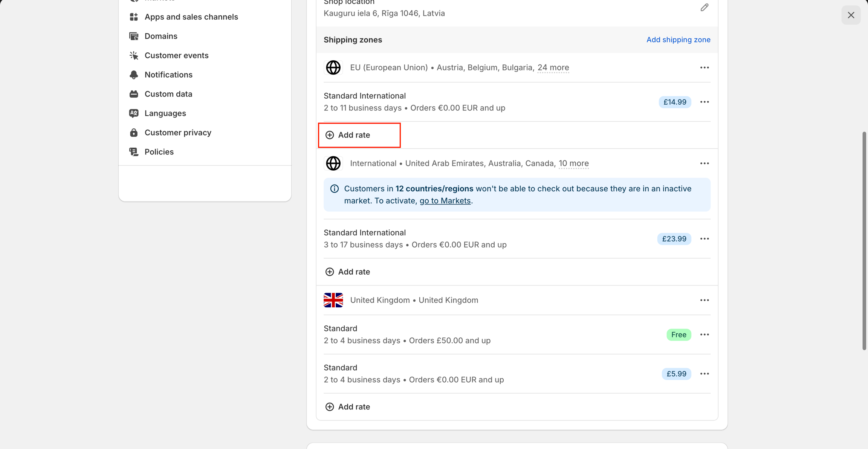Image resolution: width=868 pixels, height=449 pixels.
Task: Click the Customer privacy lock icon
Action: [134, 133]
